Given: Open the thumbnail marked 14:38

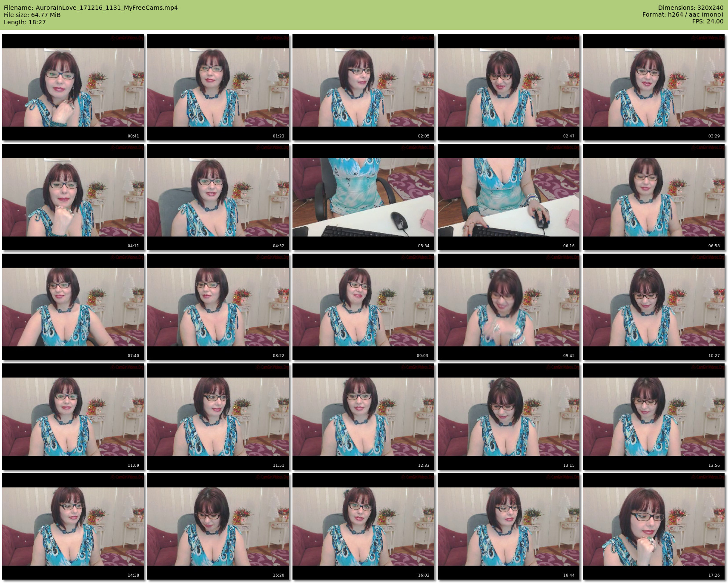Looking at the screenshot, I should coord(73,526).
